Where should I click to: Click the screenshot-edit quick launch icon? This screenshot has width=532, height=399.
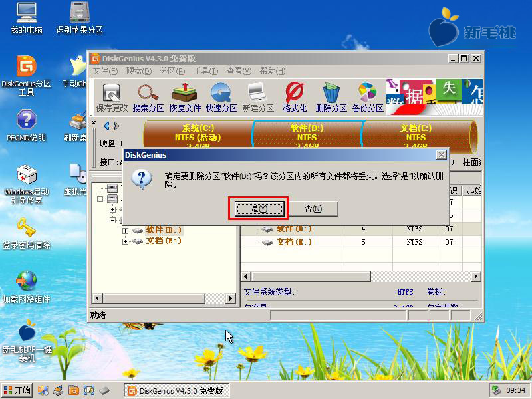coord(89,390)
